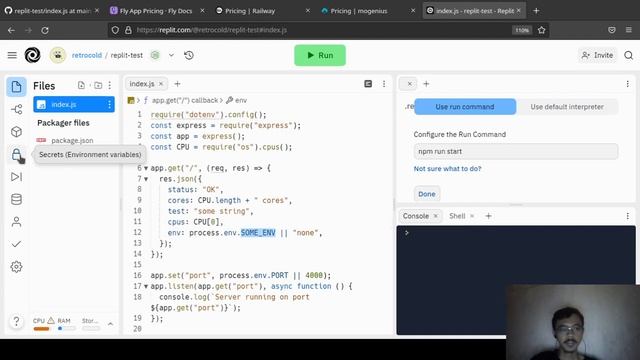Select index.js in the file tree
The image size is (640, 360).
point(74,104)
